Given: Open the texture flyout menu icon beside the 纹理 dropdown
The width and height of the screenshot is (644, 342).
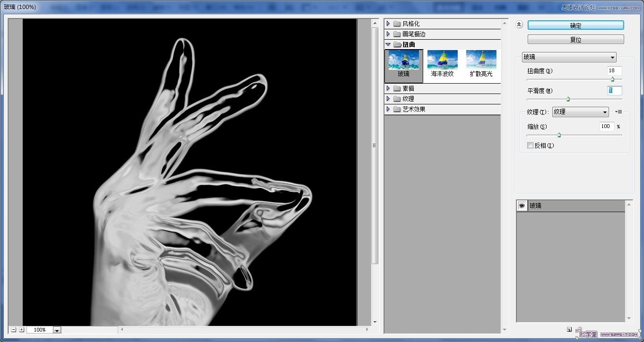Looking at the screenshot, I should pyautogui.click(x=618, y=112).
